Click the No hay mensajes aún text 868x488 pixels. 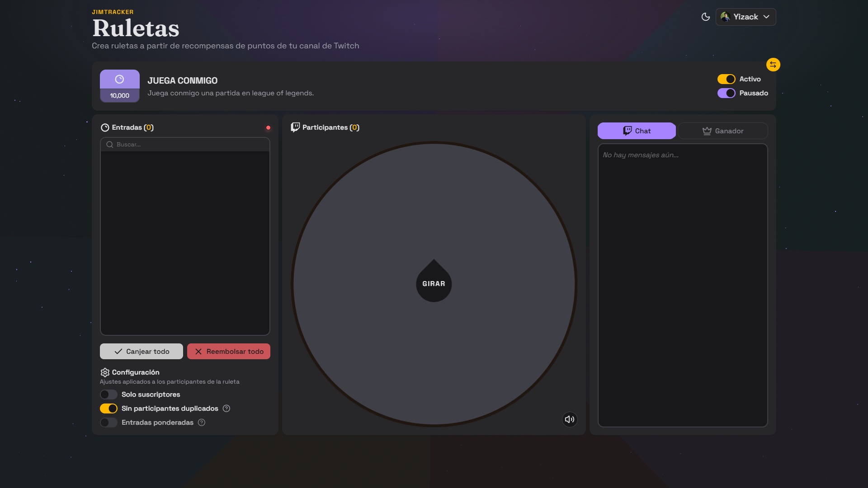(641, 155)
